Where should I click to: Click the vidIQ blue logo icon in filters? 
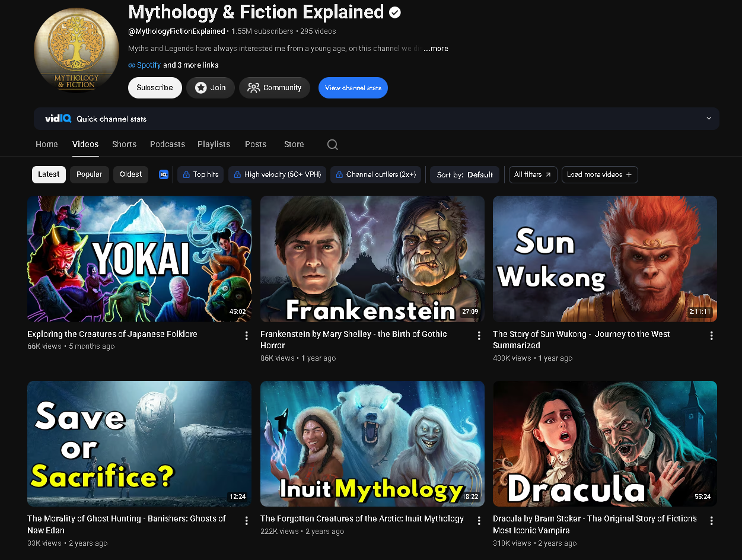164,174
